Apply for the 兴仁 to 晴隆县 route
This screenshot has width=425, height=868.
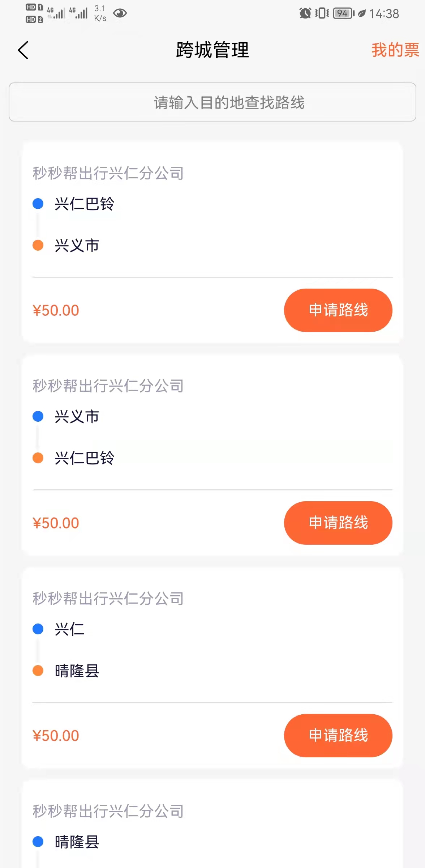[338, 736]
